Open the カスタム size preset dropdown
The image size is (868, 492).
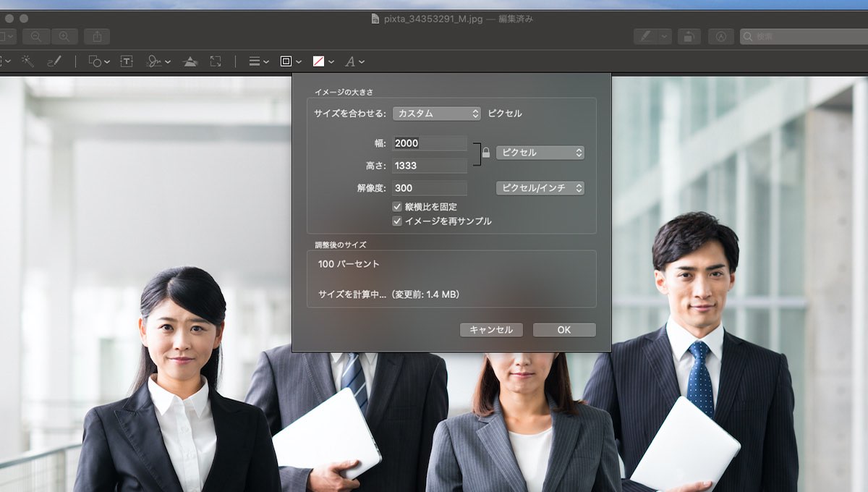[436, 114]
